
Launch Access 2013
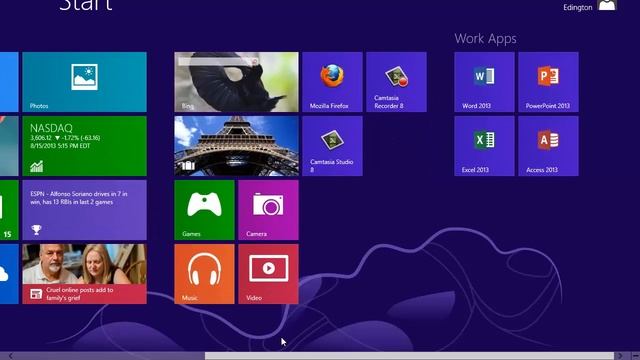tap(548, 146)
